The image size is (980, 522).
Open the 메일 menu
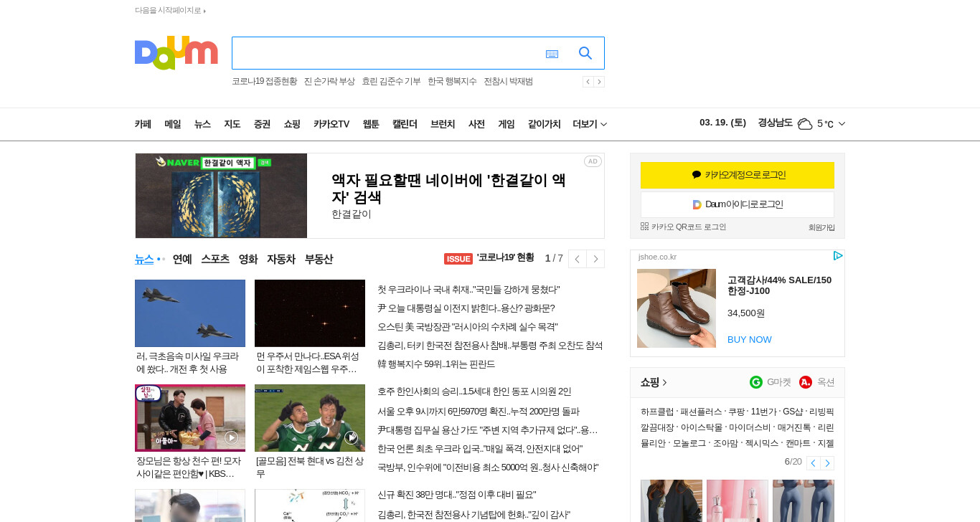click(173, 124)
